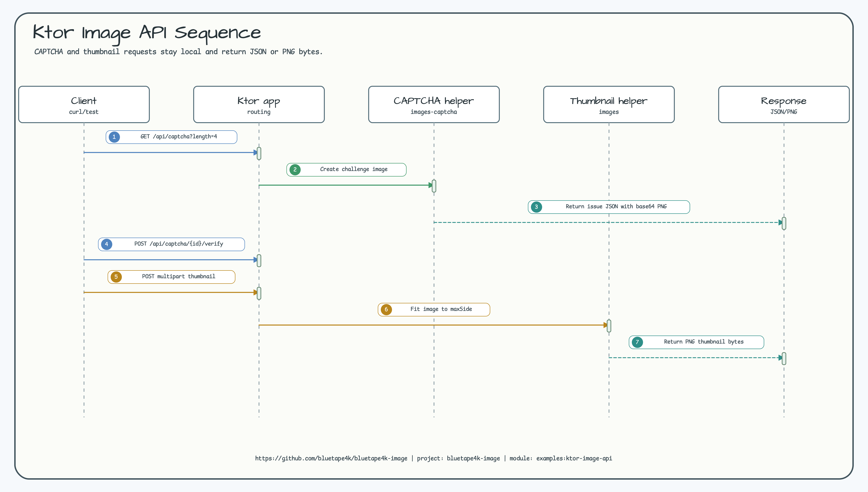Select 'Return issue JSON with base64 PNG' label
This screenshot has width=868, height=492.
point(609,207)
